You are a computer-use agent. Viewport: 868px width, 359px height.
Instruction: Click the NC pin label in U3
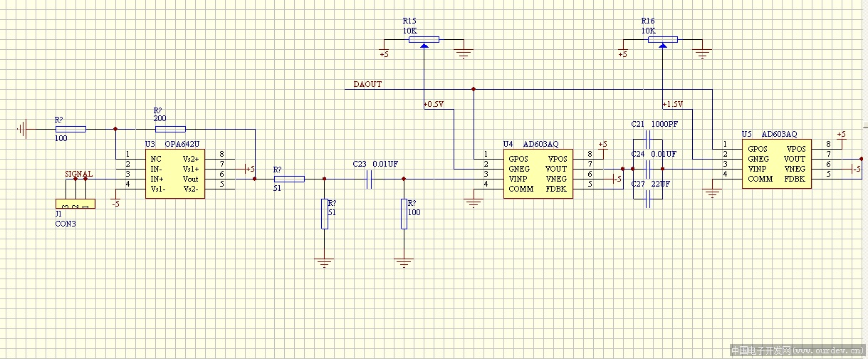156,159
